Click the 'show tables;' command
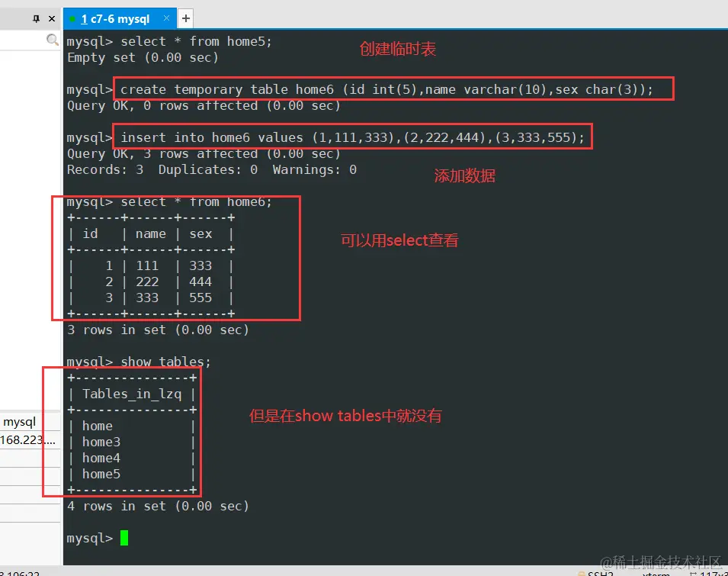 (165, 362)
